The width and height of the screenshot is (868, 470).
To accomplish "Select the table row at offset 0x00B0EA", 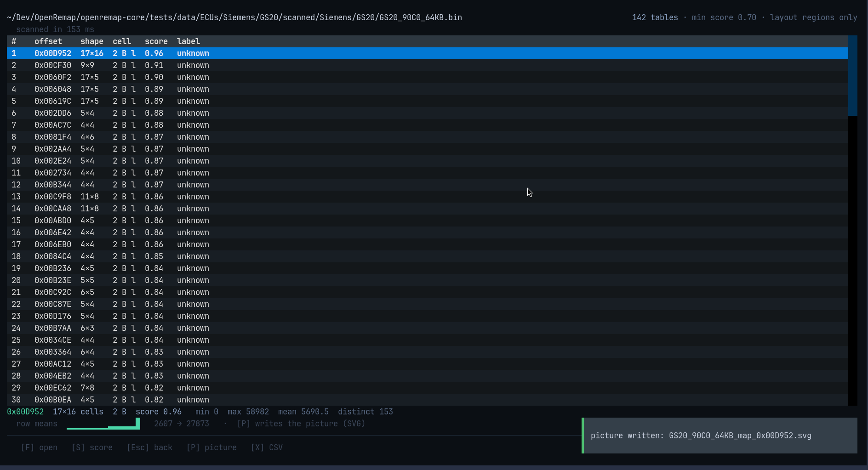I will pos(428,400).
